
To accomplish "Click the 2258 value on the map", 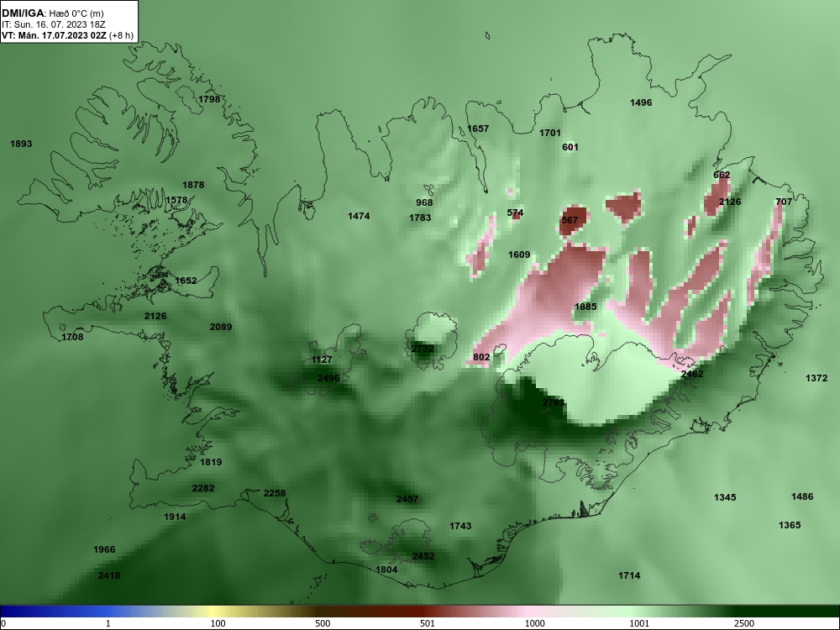I will click(275, 493).
